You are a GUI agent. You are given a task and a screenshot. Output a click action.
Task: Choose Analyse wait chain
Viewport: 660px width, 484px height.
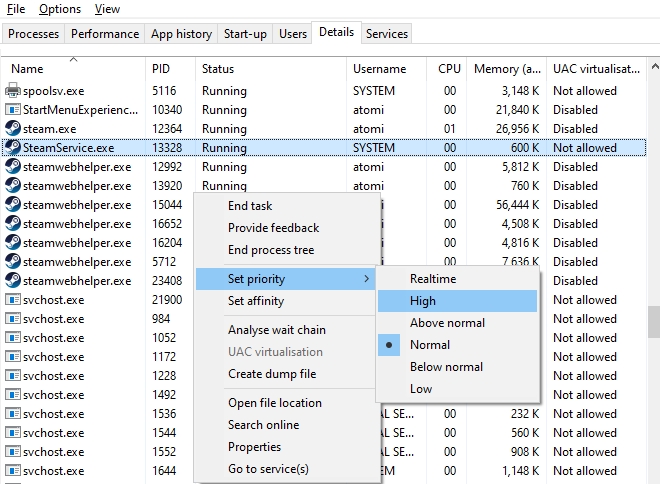pos(285,330)
